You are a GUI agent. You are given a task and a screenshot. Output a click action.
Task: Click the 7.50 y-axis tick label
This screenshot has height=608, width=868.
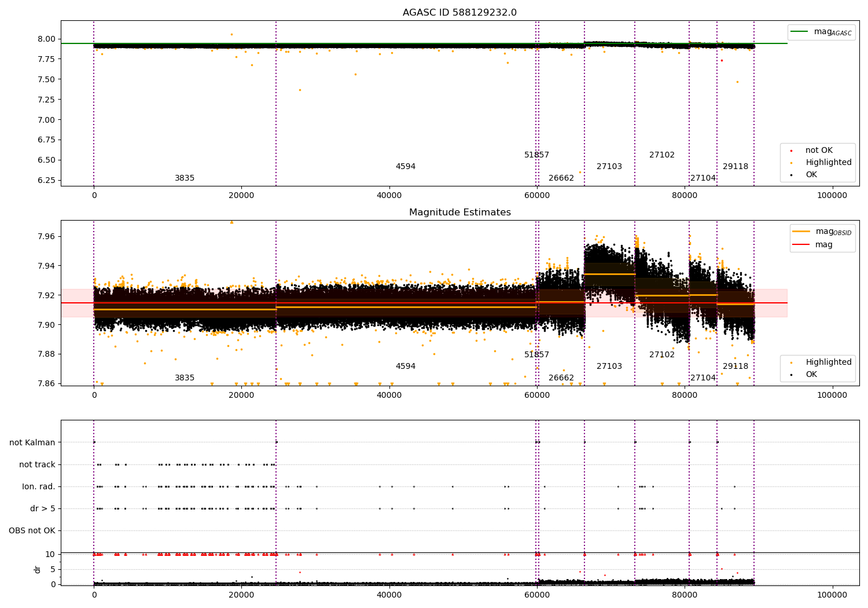click(x=47, y=79)
